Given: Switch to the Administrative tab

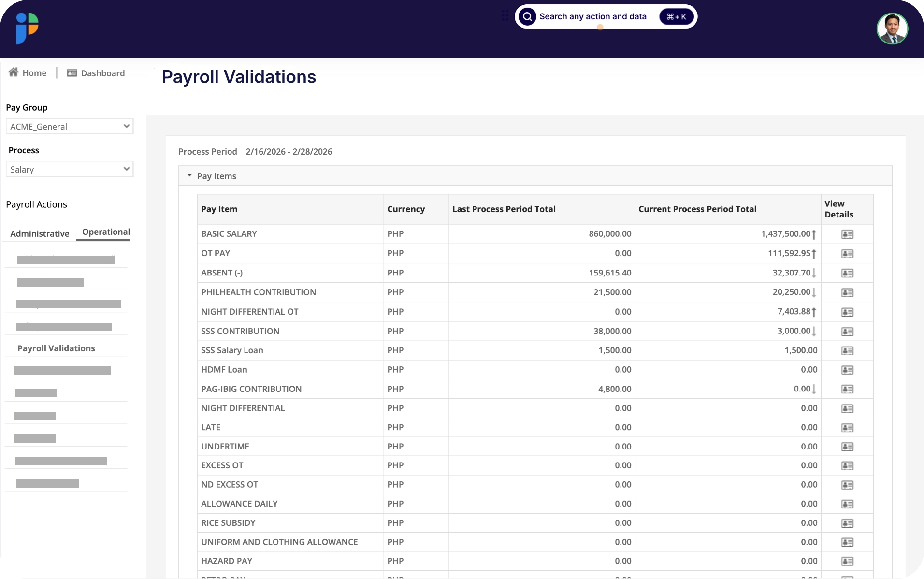Looking at the screenshot, I should [39, 233].
